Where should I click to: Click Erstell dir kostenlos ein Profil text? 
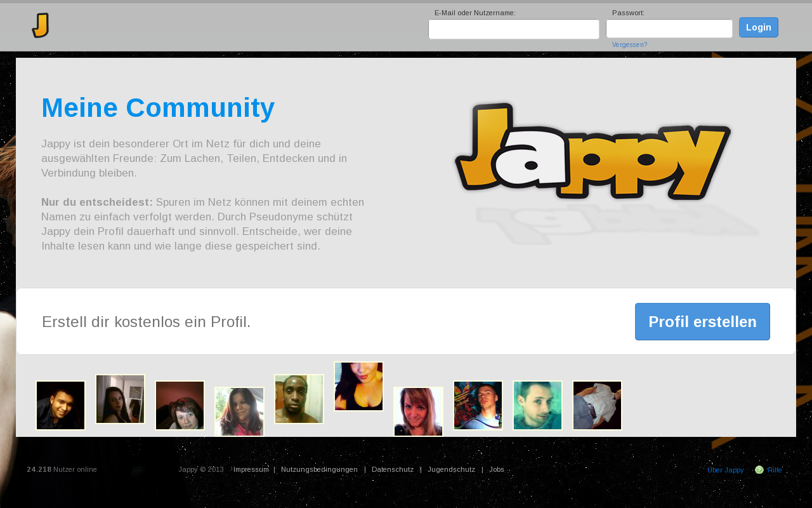point(147,322)
